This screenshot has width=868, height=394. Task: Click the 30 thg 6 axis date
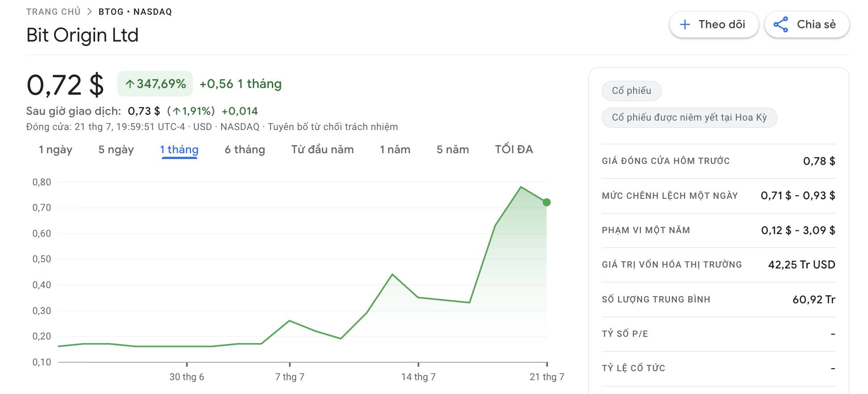[x=187, y=377]
